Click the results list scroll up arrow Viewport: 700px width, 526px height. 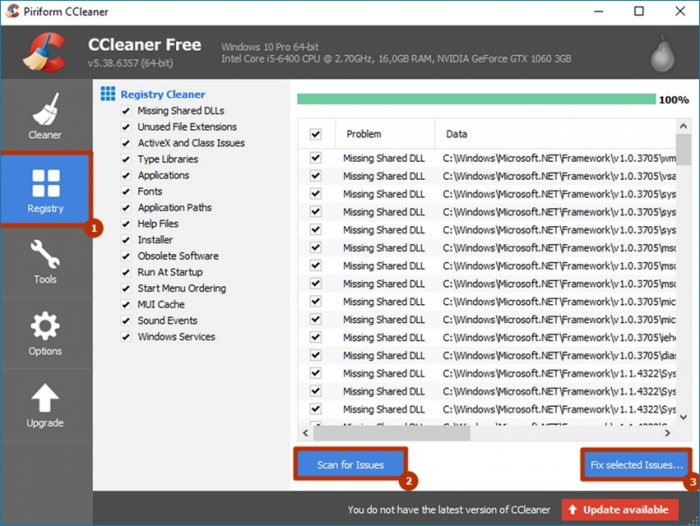coord(683,126)
